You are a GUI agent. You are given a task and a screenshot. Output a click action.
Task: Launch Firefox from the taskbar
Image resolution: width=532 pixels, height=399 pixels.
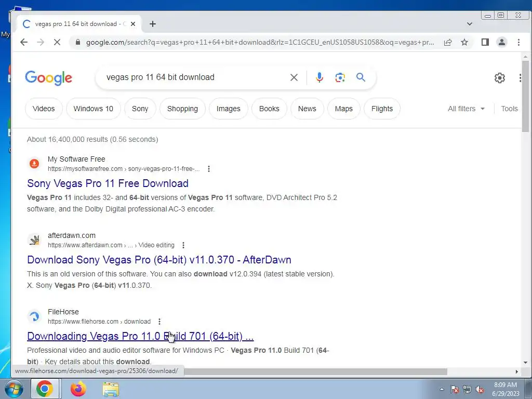tap(78, 389)
